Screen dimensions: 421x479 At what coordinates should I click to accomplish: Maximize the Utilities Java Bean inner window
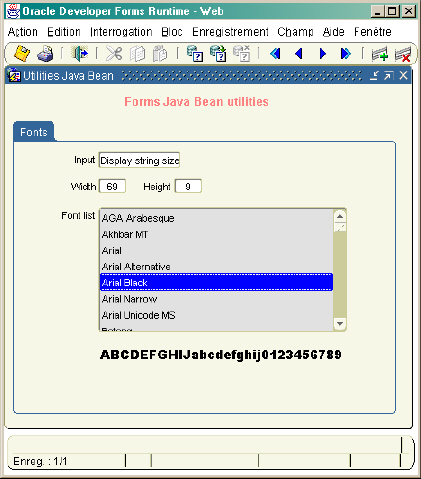pyautogui.click(x=388, y=76)
